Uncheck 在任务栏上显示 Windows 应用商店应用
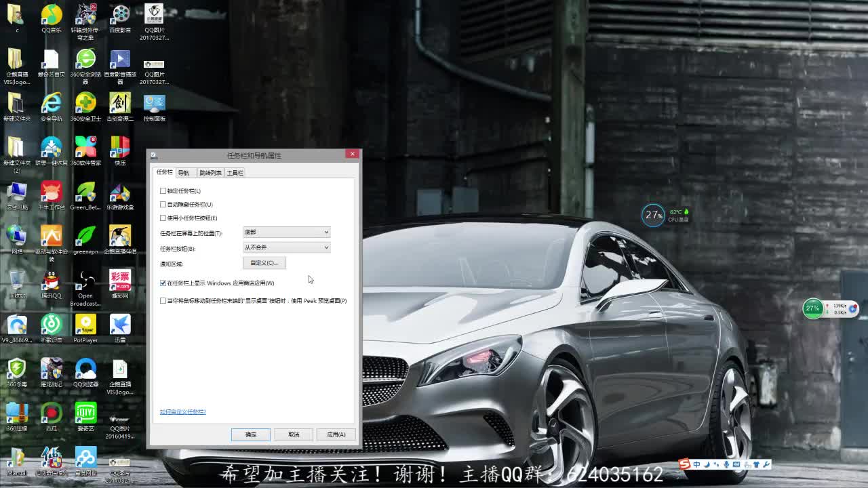This screenshot has width=868, height=488. (163, 283)
